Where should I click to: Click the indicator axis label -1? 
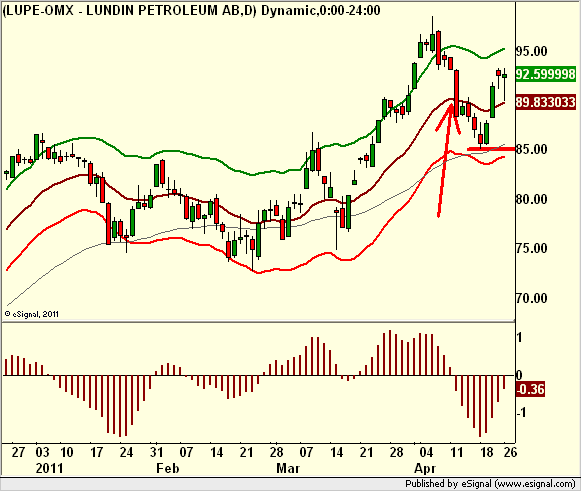point(521,412)
